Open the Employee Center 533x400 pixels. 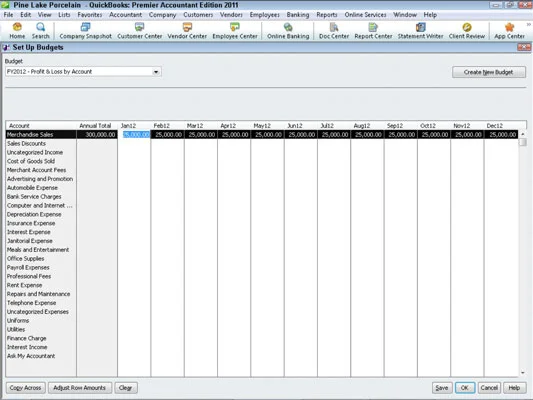[x=235, y=31]
